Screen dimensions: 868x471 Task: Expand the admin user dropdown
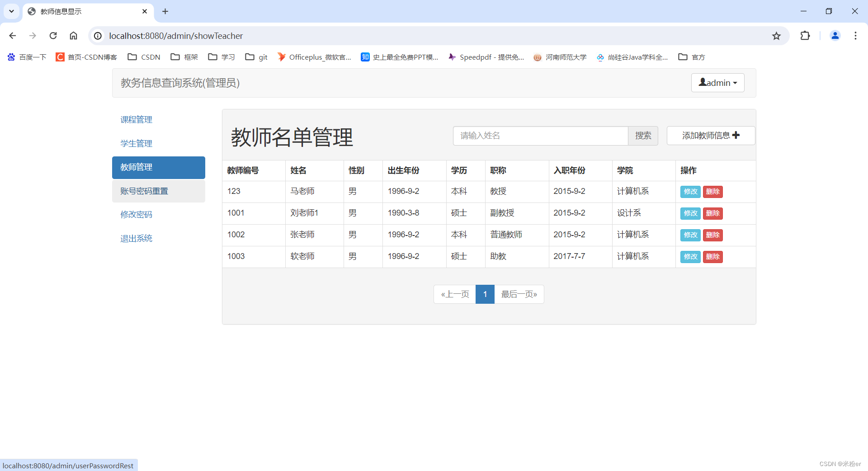pyautogui.click(x=717, y=83)
